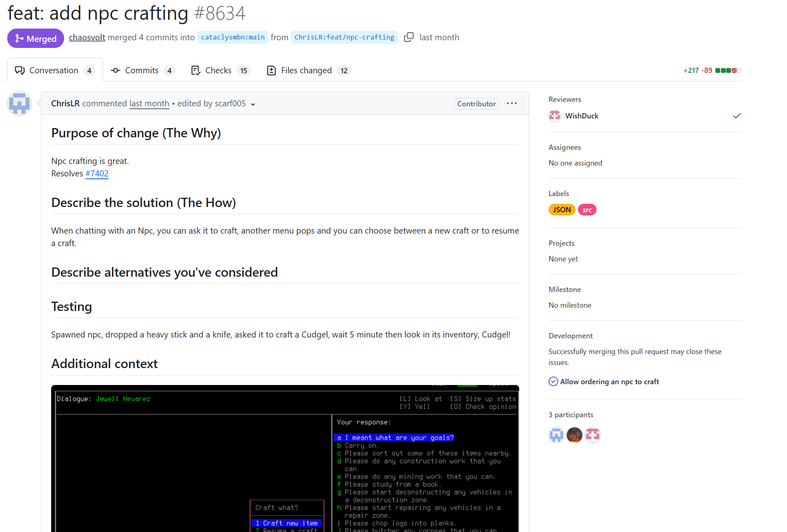Click WishDuck's reviewer avatar

click(x=555, y=116)
